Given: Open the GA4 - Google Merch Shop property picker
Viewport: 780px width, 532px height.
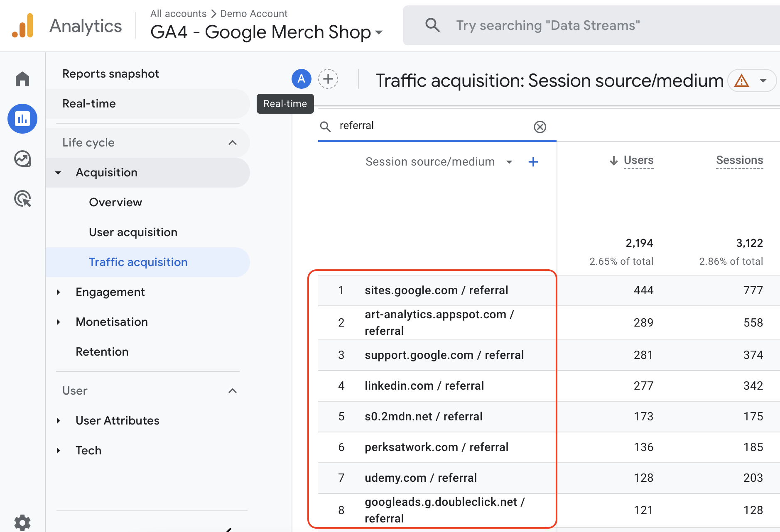Looking at the screenshot, I should 267,32.
